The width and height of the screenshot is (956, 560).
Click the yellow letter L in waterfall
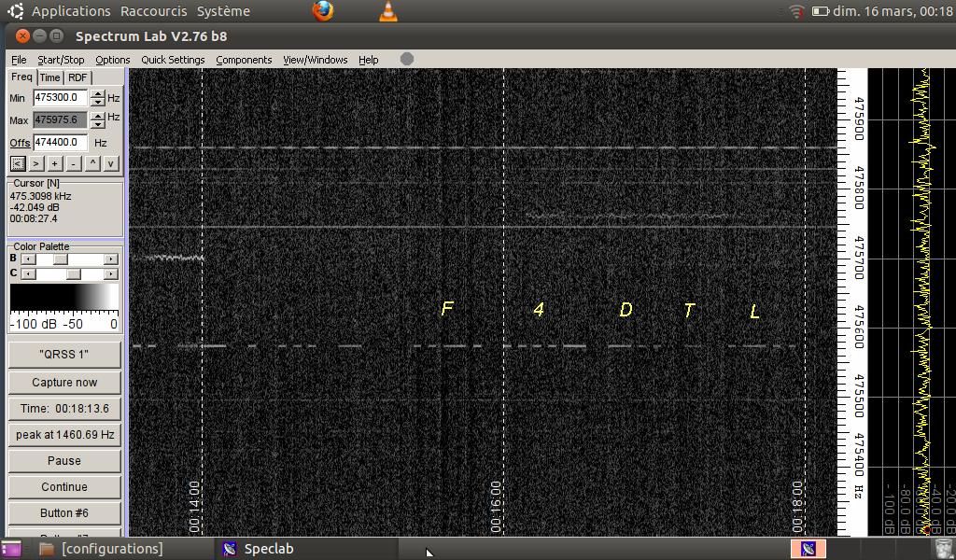[754, 312]
